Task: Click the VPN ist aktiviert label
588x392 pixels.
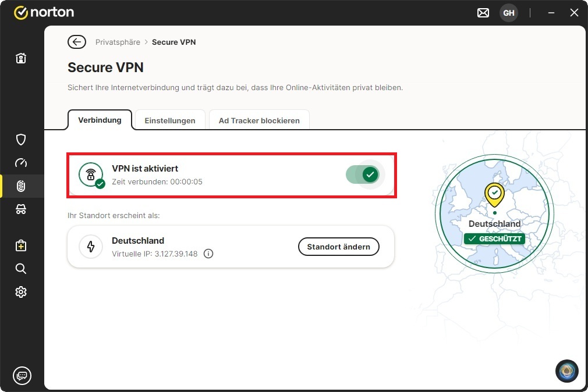Action: click(145, 169)
